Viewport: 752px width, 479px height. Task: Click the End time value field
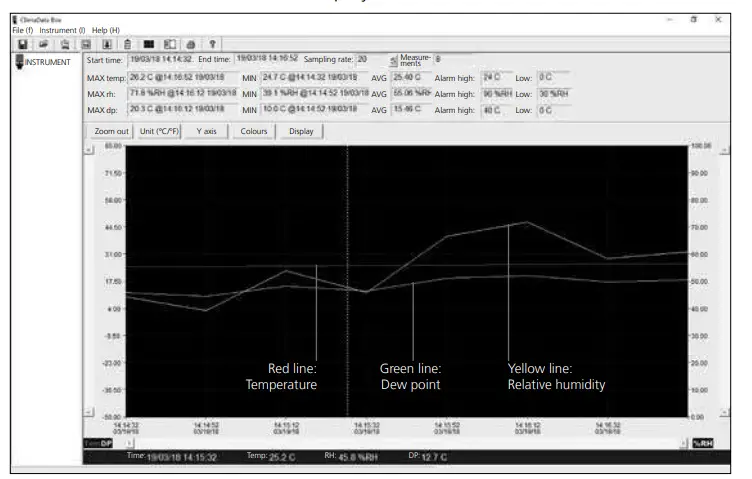(x=267, y=59)
